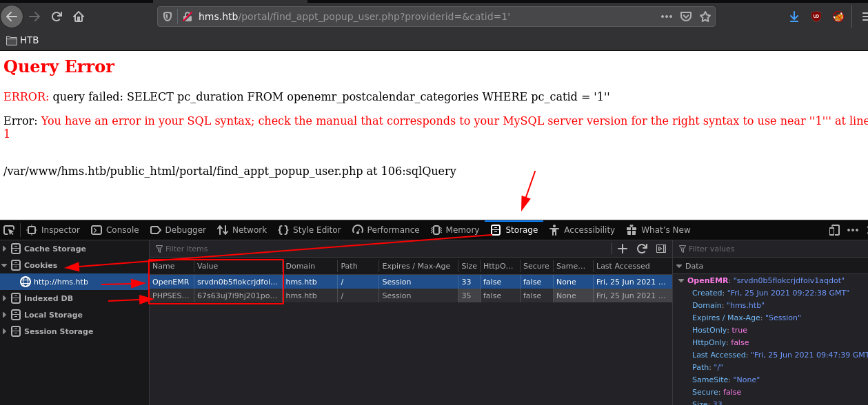Sort by Name column header
Screen dimensions: 868x405
coord(172,266)
